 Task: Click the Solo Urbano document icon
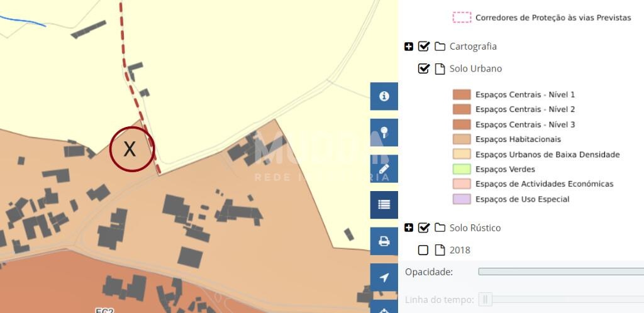pos(440,69)
